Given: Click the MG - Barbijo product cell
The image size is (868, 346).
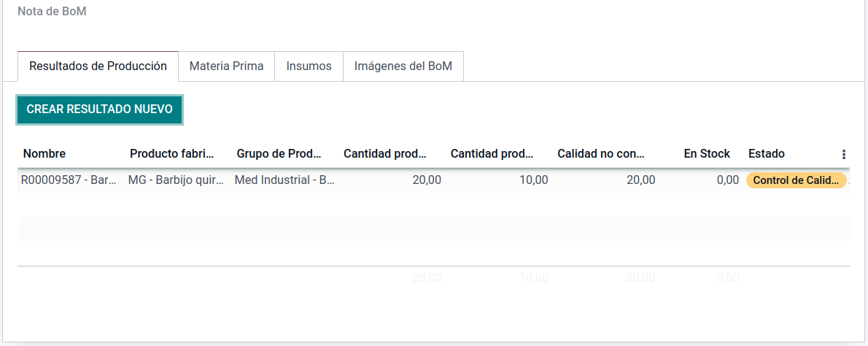Looking at the screenshot, I should 176,180.
